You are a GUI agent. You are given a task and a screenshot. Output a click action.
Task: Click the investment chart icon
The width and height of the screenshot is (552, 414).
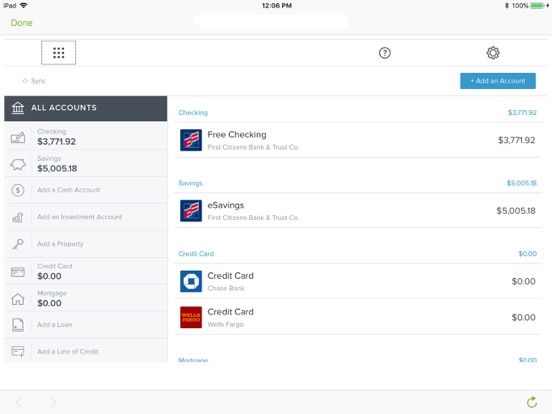click(18, 217)
